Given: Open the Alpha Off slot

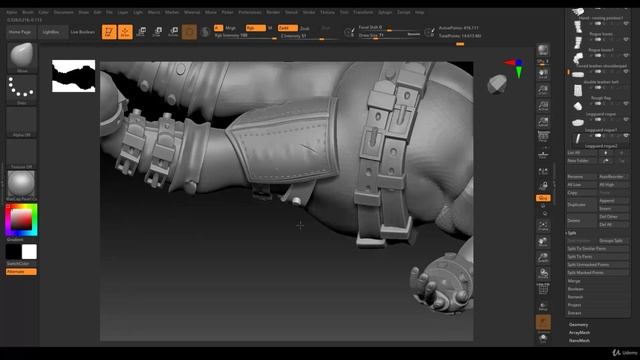Looking at the screenshot, I should tap(22, 122).
